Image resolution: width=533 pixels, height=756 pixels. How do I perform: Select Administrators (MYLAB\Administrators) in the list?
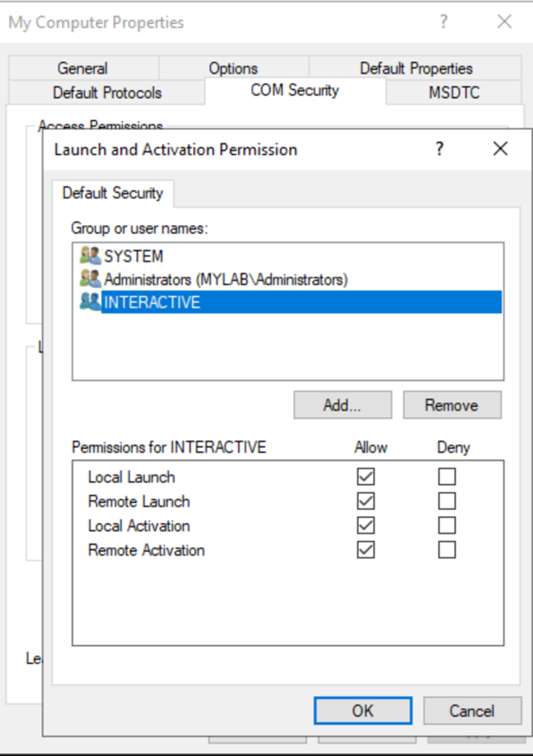pyautogui.click(x=226, y=279)
